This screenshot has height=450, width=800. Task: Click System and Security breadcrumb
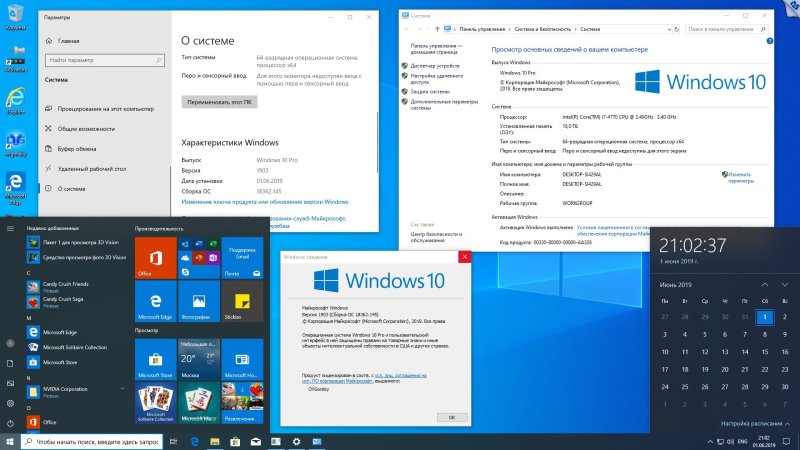(x=542, y=29)
